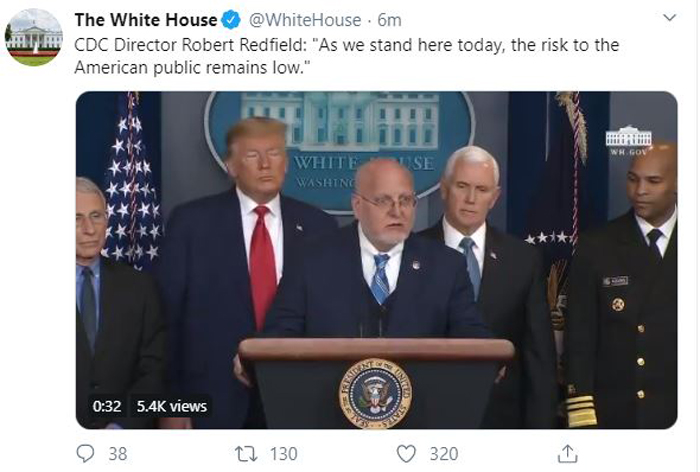Retweet this White House tweet
The width and height of the screenshot is (700, 472).
246,454
